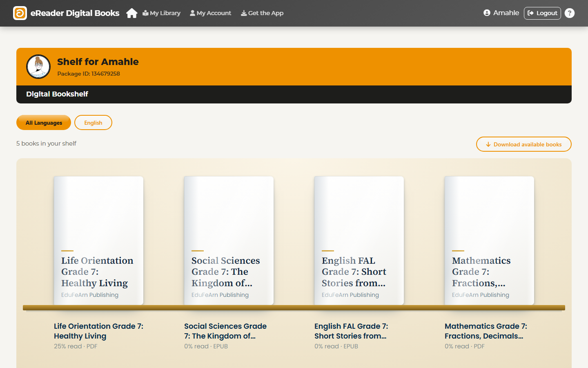Log out using the Logout button
Screen dimensions: 588x368
pyautogui.click(x=542, y=13)
